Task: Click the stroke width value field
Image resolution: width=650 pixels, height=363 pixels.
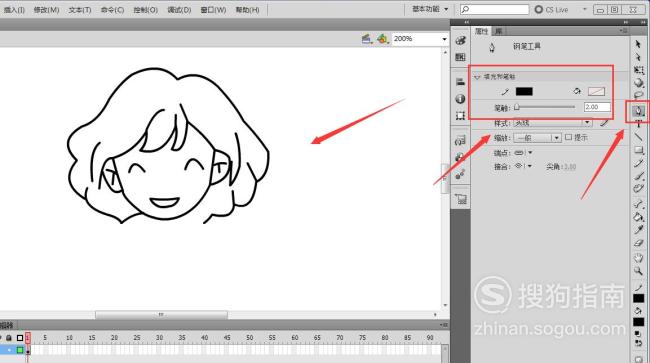Action: pyautogui.click(x=597, y=107)
